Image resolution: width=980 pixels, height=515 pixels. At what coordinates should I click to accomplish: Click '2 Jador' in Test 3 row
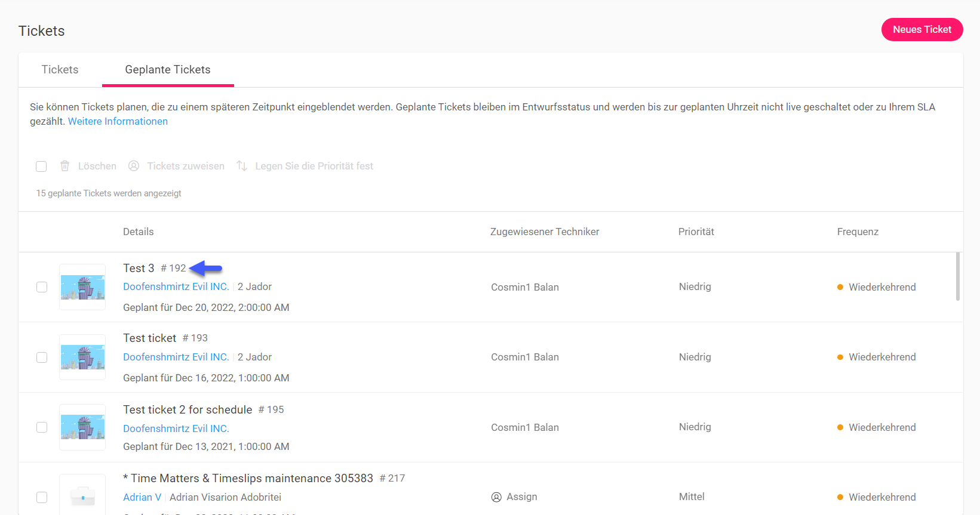[x=254, y=286]
